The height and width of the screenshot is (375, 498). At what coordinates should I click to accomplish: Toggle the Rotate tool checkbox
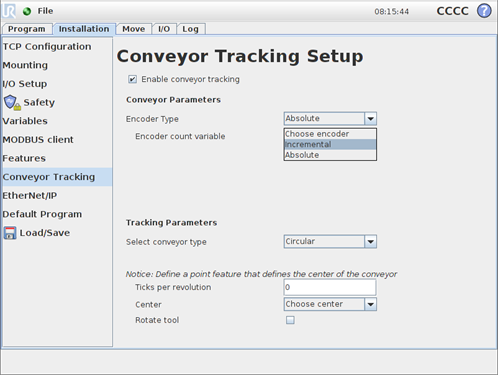click(290, 320)
